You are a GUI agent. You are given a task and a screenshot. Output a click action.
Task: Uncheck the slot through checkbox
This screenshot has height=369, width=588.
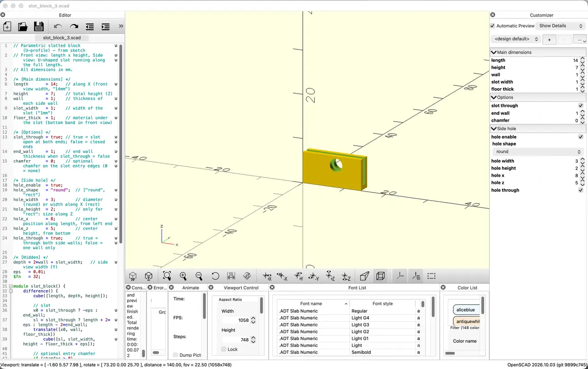581,106
